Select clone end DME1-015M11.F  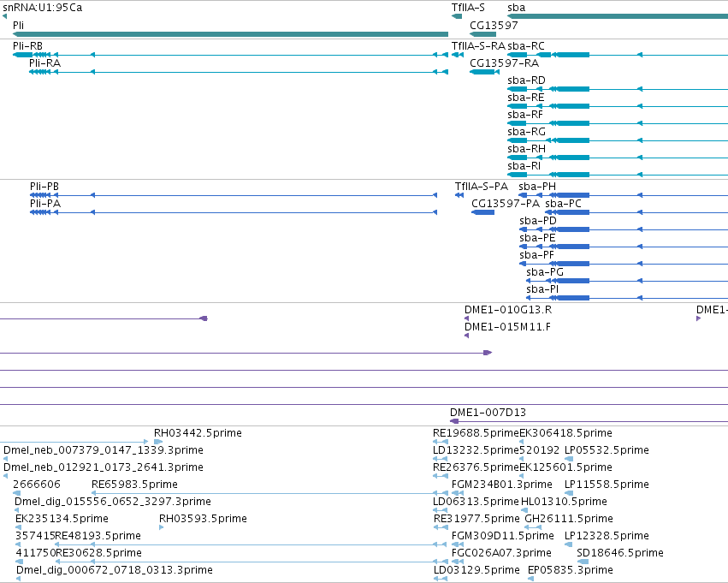point(466,336)
